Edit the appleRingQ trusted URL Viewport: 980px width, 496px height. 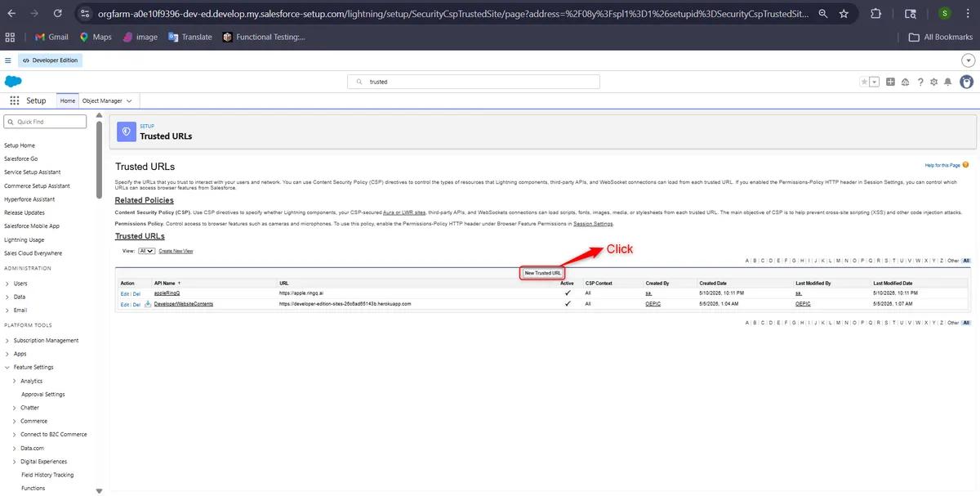tap(124, 293)
